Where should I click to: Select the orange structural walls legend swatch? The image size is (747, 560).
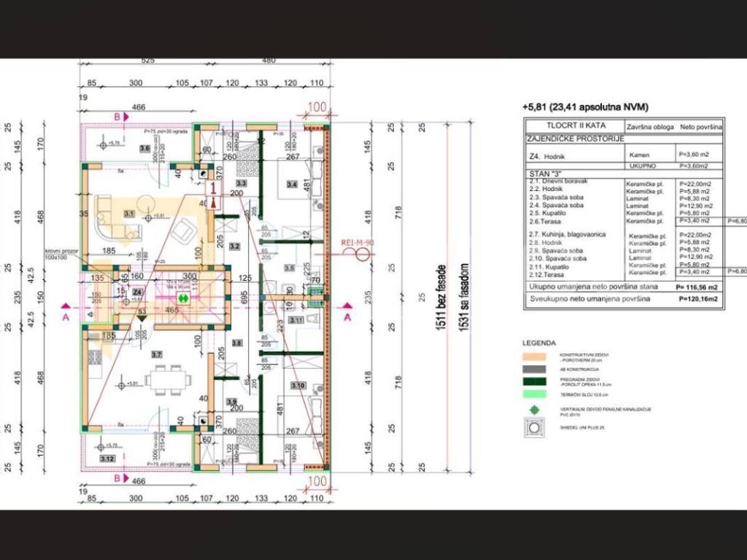tap(538, 357)
